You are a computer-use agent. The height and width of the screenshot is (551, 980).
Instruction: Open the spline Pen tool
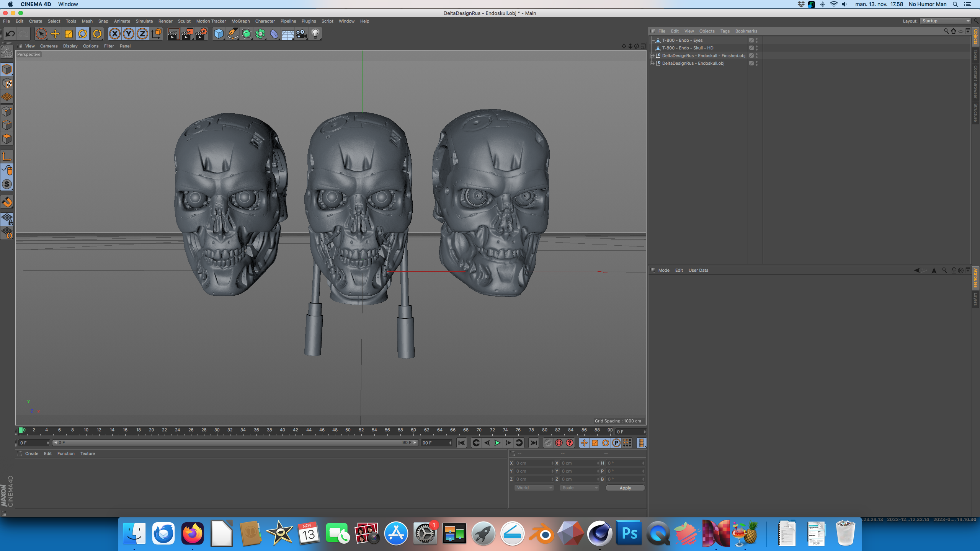pyautogui.click(x=233, y=34)
